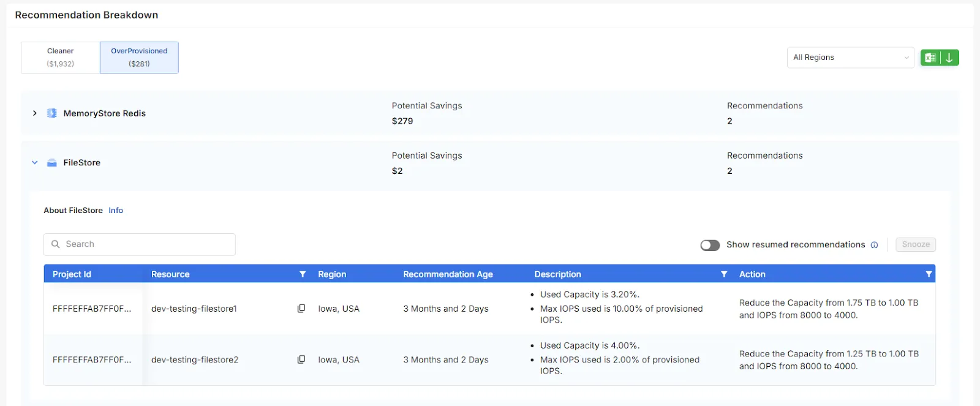980x406 pixels.
Task: Click action reducing capacity from 1.75 TB
Action: pyautogui.click(x=829, y=309)
